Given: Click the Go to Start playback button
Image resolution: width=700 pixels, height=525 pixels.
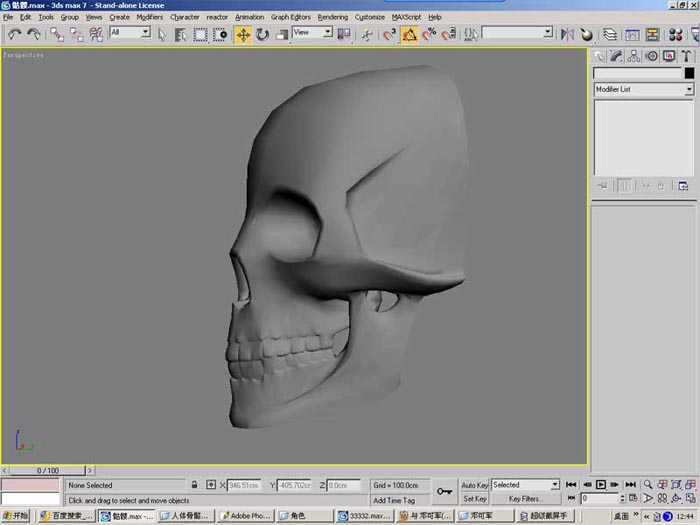Looking at the screenshot, I should click(571, 484).
